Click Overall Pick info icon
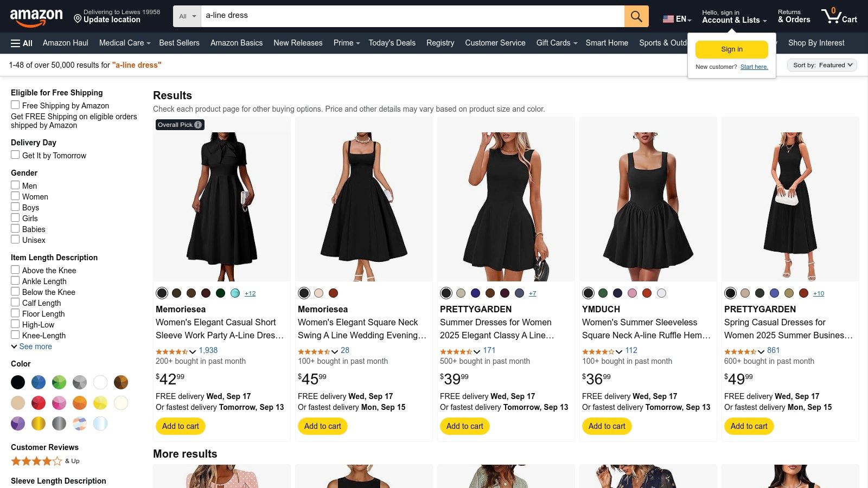Image resolution: width=868 pixels, height=488 pixels. pos(198,125)
